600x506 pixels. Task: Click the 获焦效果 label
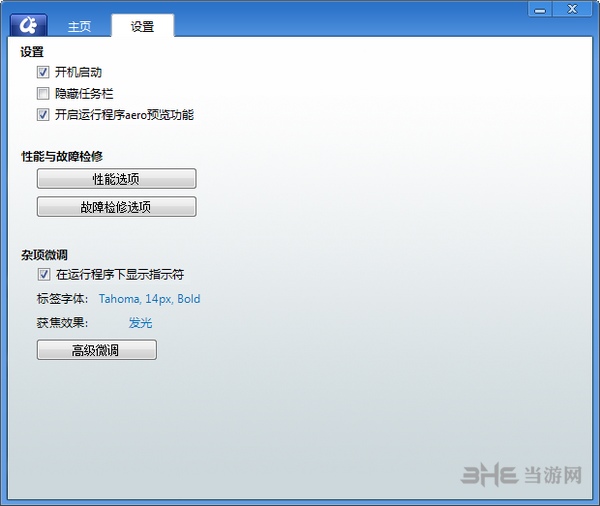(x=62, y=323)
